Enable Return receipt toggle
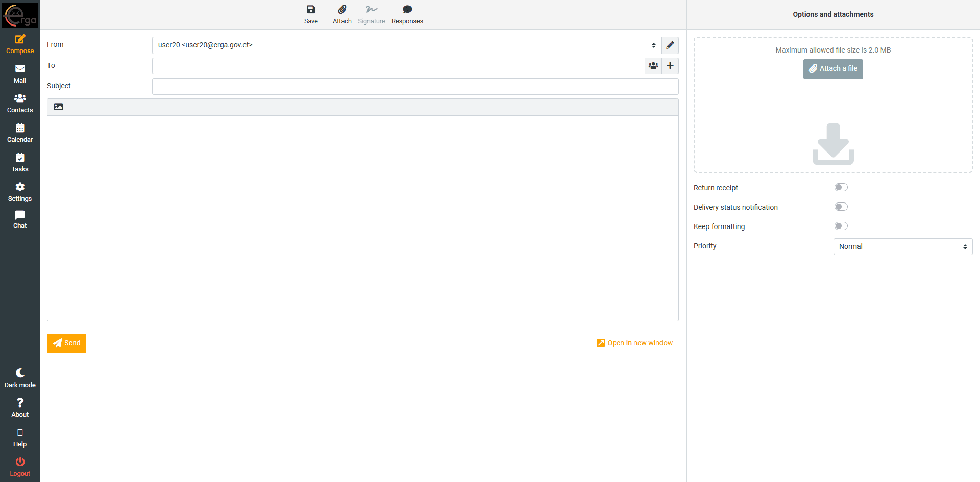980x482 pixels. 841,187
